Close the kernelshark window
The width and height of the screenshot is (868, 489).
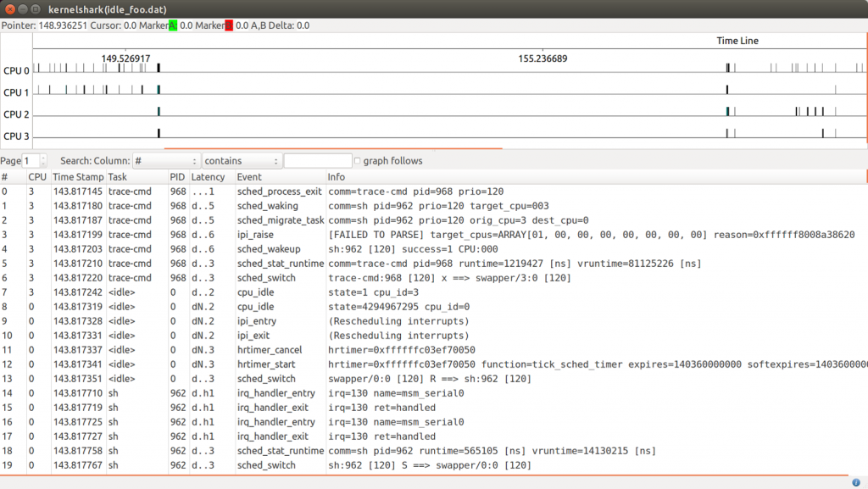[x=9, y=8]
